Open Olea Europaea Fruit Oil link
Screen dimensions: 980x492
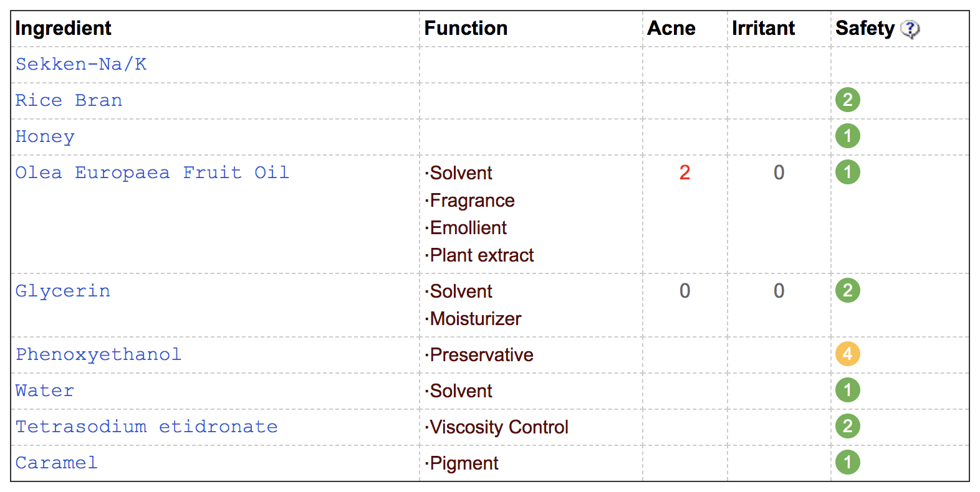(x=152, y=173)
